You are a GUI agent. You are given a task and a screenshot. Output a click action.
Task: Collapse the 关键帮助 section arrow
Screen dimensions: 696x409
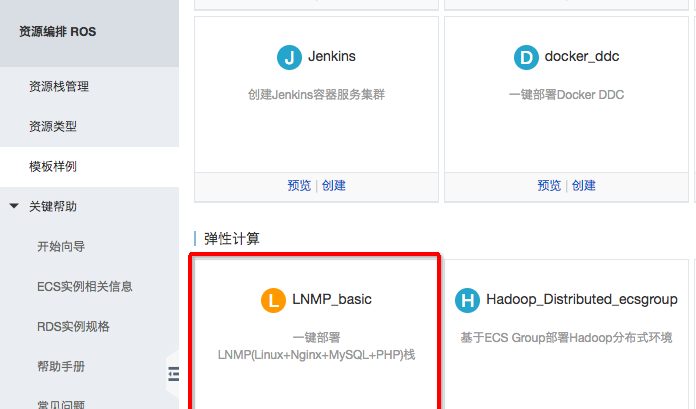[x=14, y=206]
